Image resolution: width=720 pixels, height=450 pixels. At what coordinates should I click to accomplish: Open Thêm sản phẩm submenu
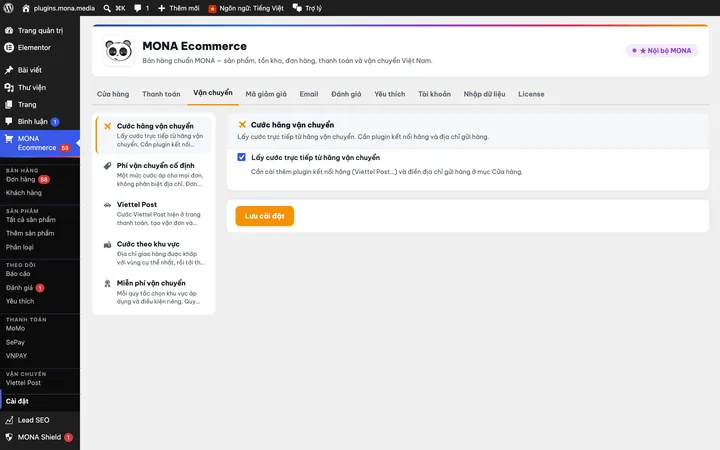(x=30, y=233)
